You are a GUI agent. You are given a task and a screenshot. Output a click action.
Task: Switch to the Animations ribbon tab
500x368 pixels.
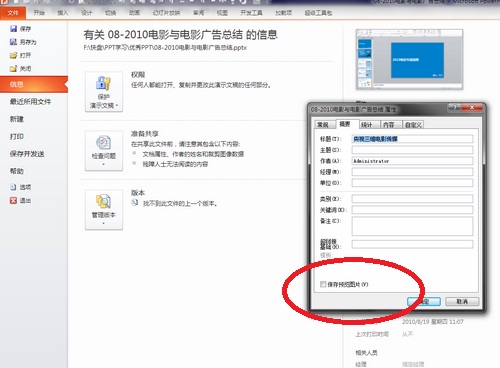pyautogui.click(x=134, y=13)
